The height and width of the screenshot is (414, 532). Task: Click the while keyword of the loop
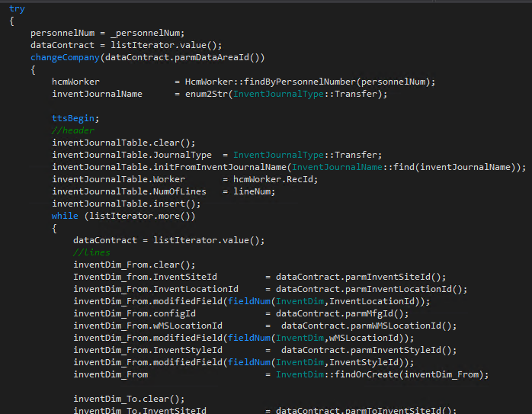pos(65,216)
